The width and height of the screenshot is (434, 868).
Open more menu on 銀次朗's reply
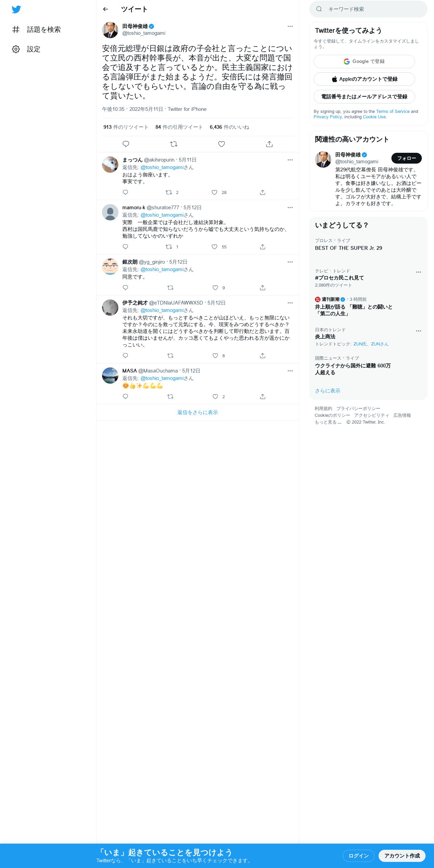tap(290, 262)
